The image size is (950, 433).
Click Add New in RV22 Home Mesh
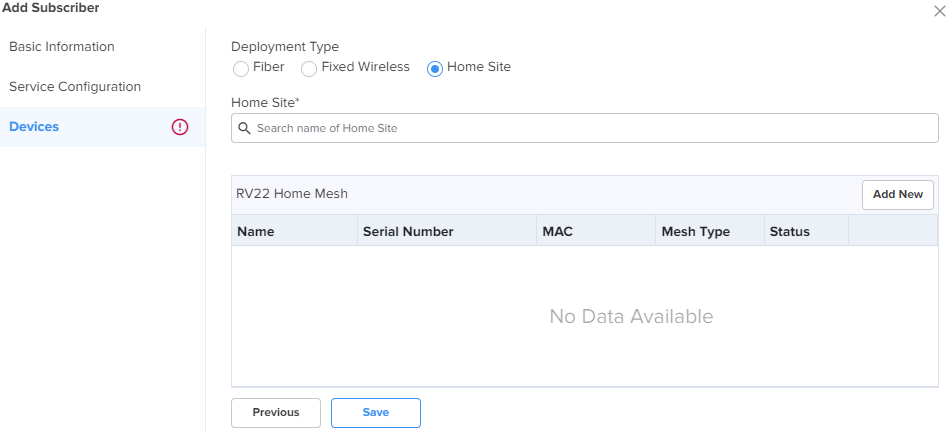point(897,194)
